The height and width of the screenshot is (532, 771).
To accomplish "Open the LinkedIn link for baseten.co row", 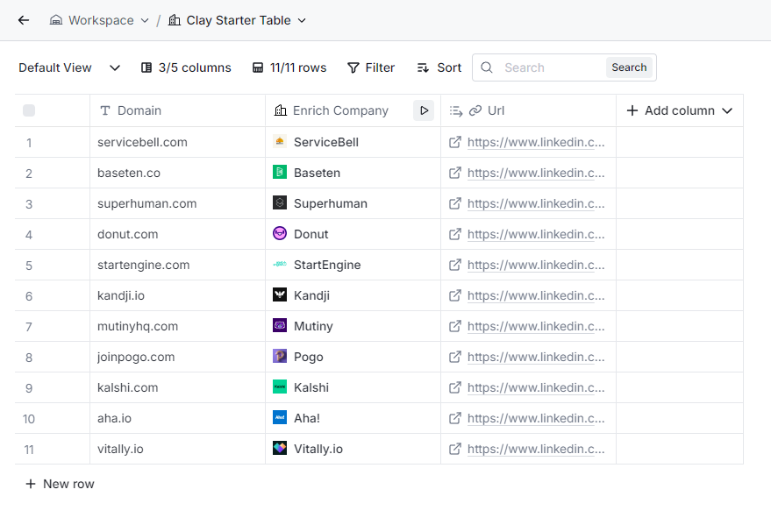I will [536, 173].
